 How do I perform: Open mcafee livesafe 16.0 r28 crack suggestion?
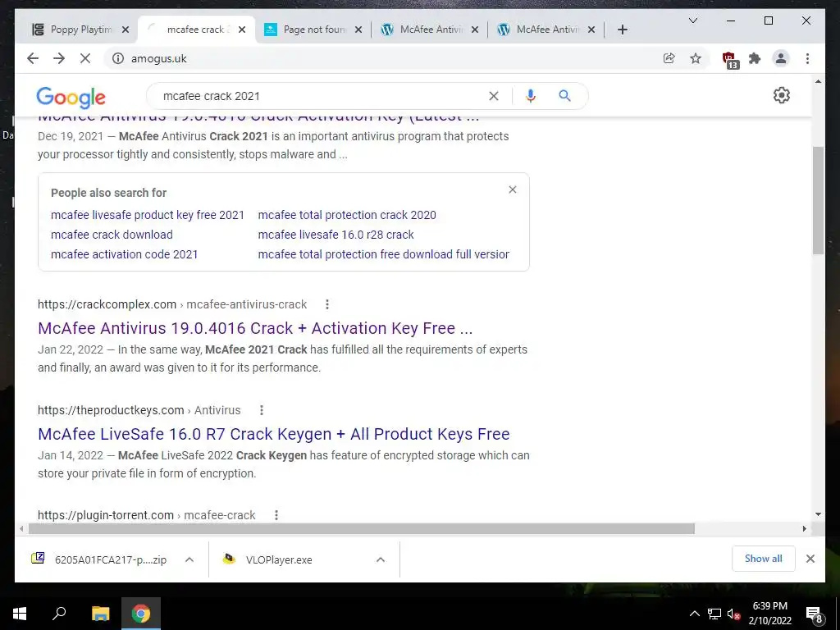pos(336,235)
